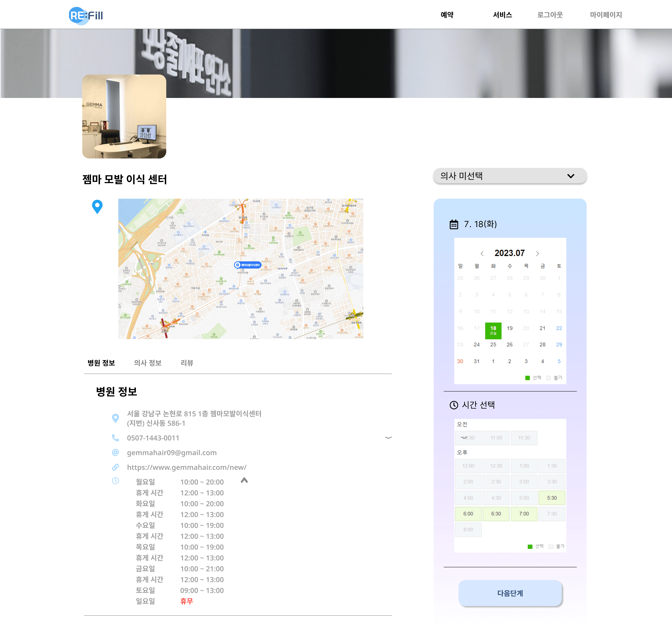Viewport: 672px width, 629px height.
Task: Click the disabled 7:30 time slot
Action: click(x=552, y=514)
